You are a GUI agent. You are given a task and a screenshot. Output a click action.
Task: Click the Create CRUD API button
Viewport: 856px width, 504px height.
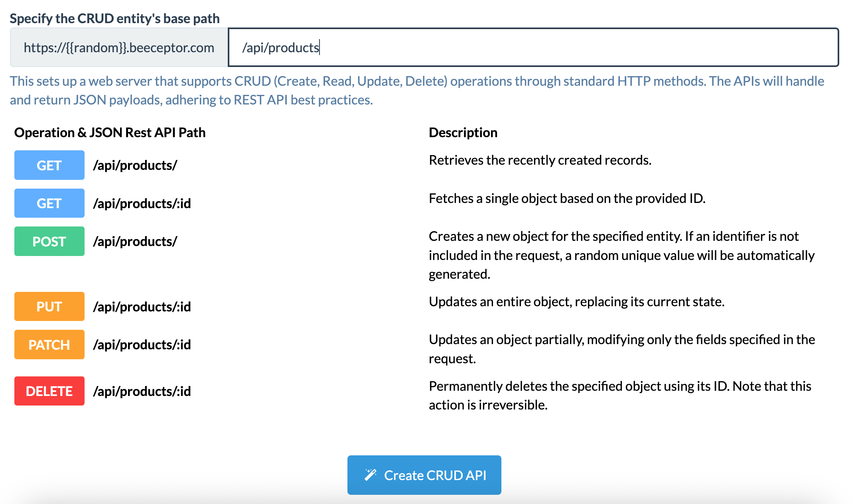click(x=424, y=475)
